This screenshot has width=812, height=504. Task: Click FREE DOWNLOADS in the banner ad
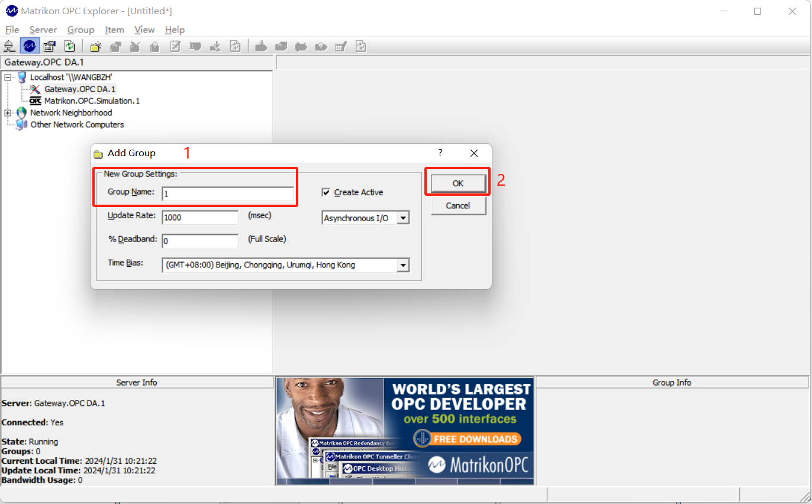(x=467, y=439)
